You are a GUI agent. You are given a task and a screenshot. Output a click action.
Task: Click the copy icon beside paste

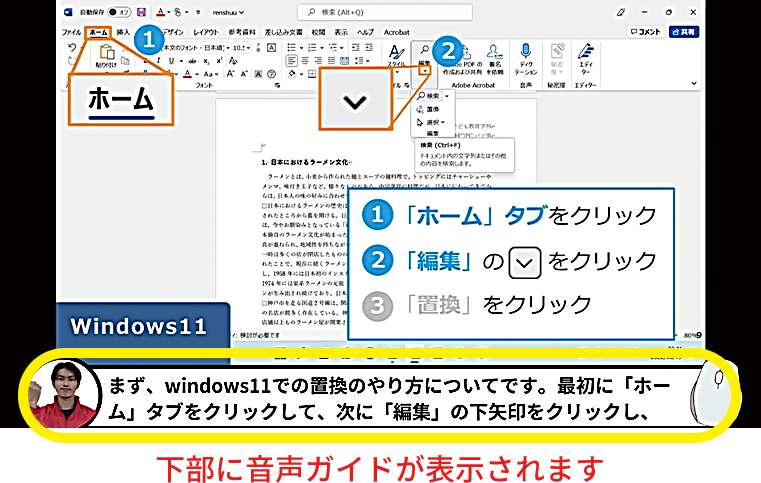[125, 61]
